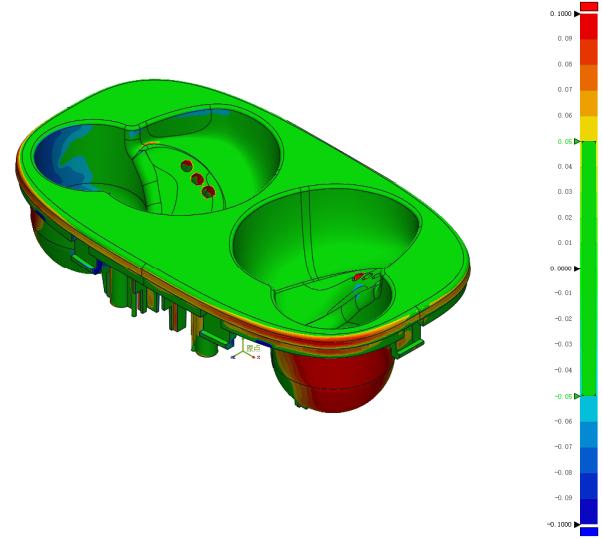Viewport: 602px width, 539px height.
Task: Select the dark blue -0.09 legend band
Action: pyautogui.click(x=589, y=510)
